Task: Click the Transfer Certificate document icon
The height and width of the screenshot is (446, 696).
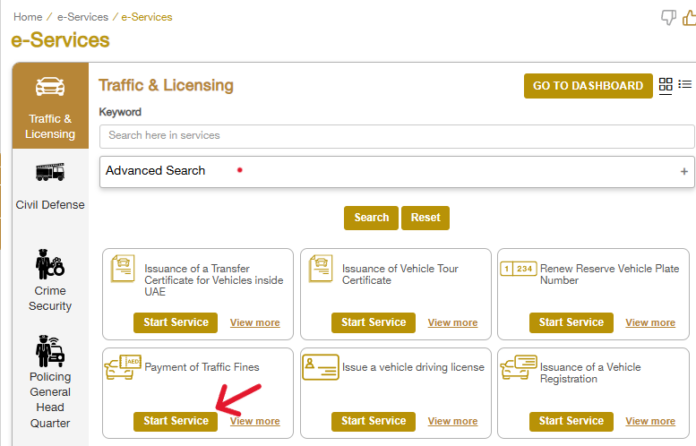Action: pyautogui.click(x=123, y=268)
